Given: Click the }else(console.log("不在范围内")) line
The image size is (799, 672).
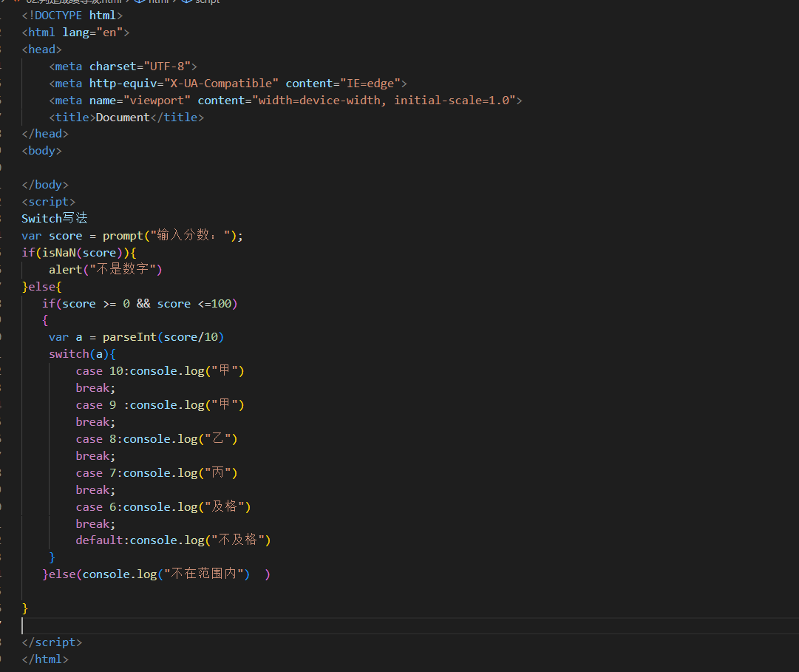Looking at the screenshot, I should tap(157, 574).
